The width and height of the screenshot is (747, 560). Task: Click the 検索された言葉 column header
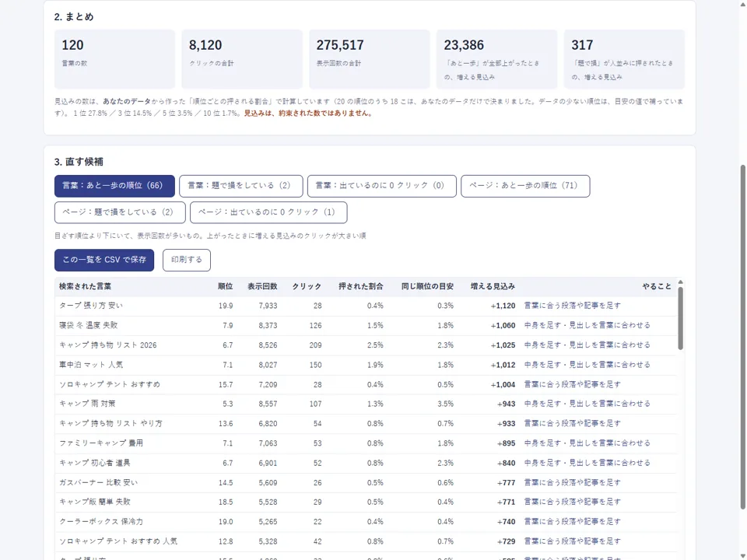point(86,286)
